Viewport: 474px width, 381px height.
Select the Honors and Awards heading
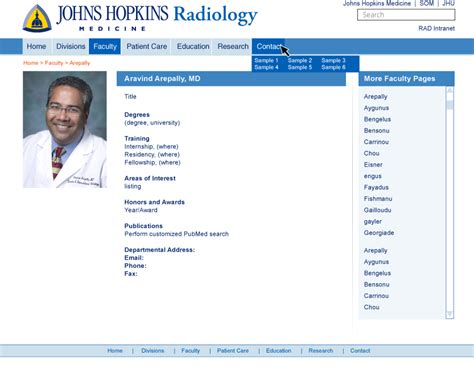(154, 202)
